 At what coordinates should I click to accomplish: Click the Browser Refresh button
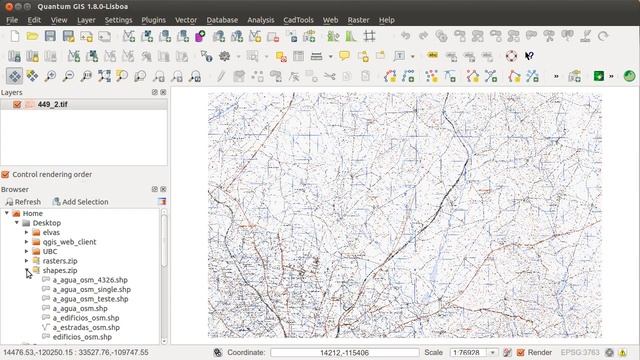click(23, 202)
